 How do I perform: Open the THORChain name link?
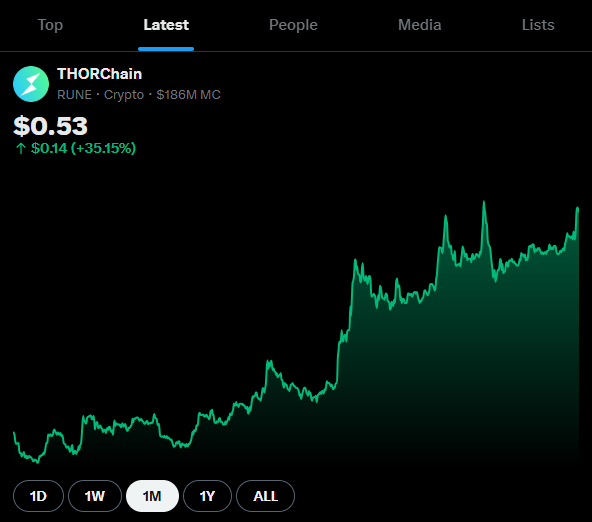pyautogui.click(x=100, y=74)
